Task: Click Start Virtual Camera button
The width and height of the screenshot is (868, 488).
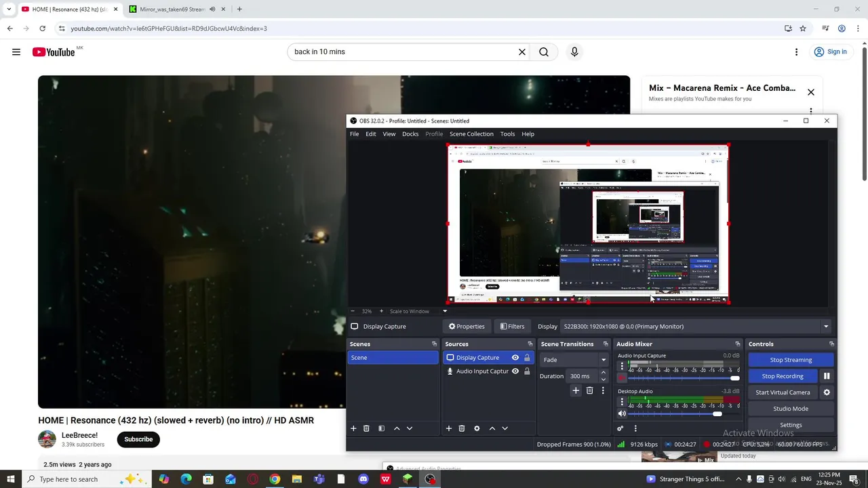Action: (x=783, y=392)
